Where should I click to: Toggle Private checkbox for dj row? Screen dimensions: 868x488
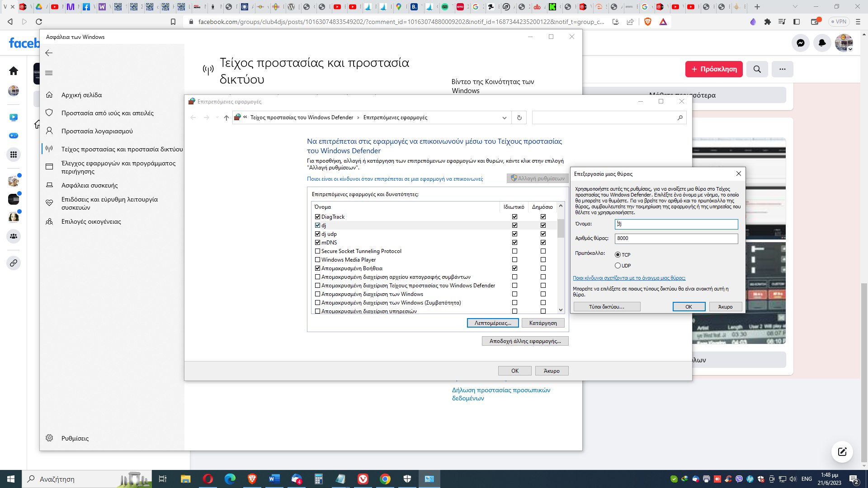click(514, 225)
